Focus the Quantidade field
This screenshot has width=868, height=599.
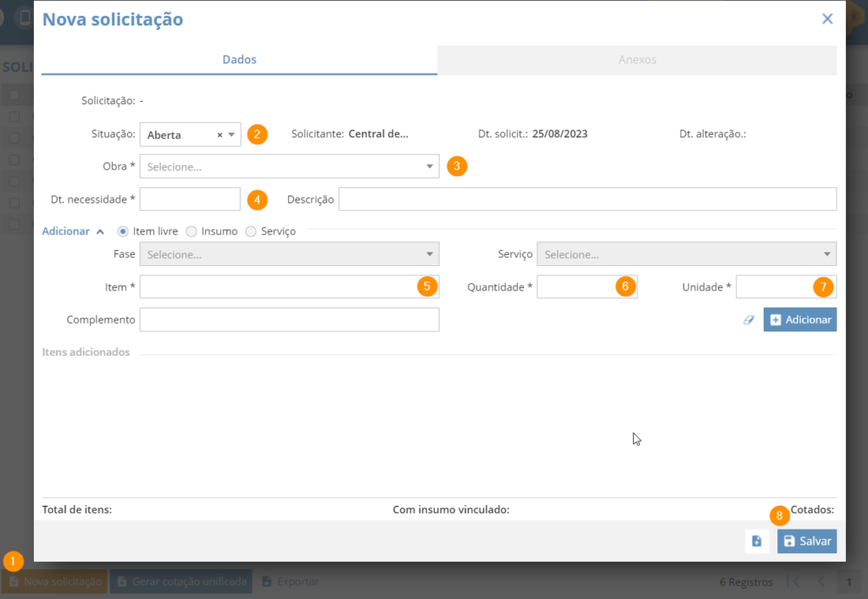click(x=587, y=287)
